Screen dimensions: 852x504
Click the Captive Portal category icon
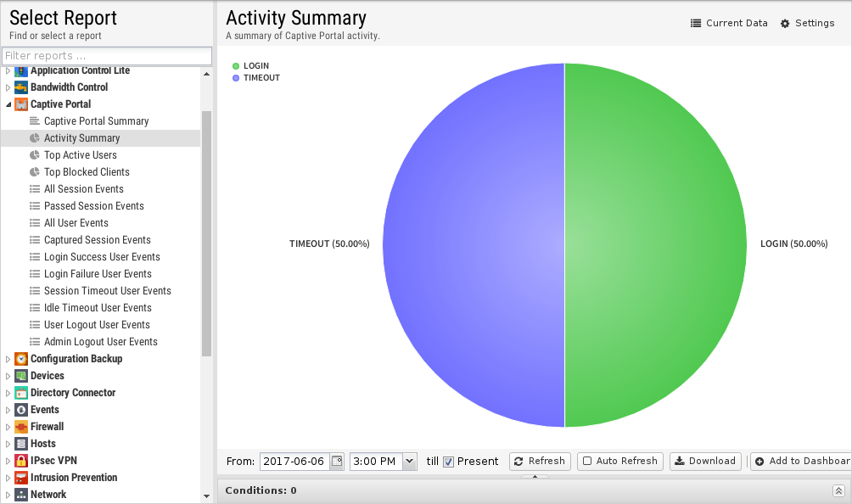click(x=21, y=104)
